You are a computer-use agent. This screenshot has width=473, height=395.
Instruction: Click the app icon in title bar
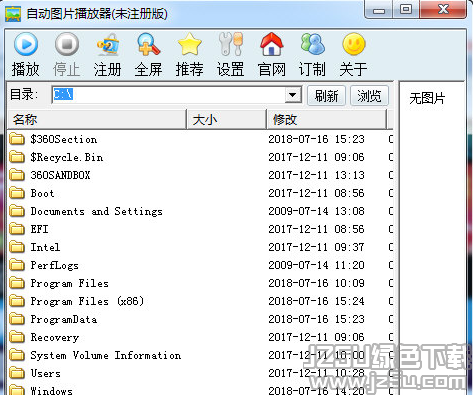pyautogui.click(x=13, y=14)
